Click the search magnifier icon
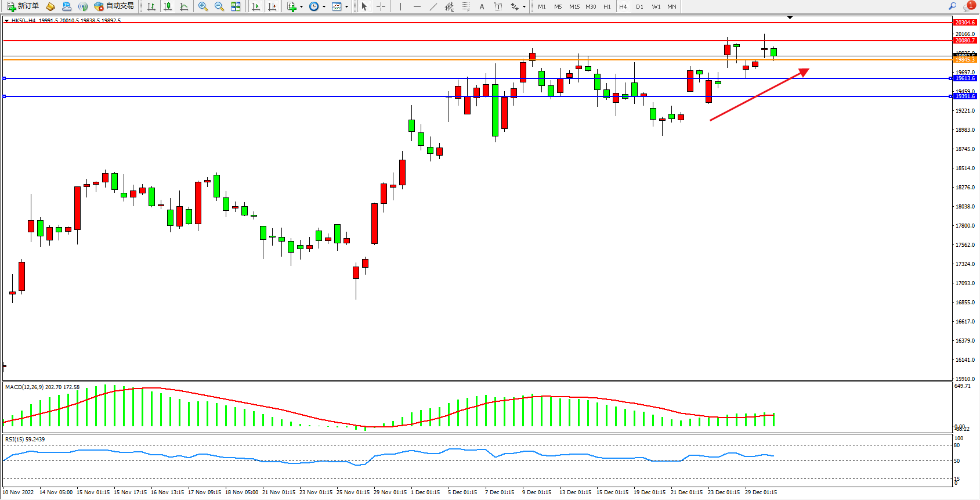 point(952,6)
